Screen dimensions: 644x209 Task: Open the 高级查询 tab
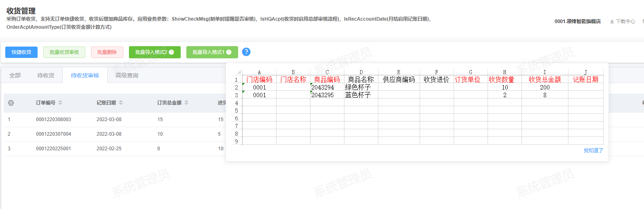tap(127, 75)
